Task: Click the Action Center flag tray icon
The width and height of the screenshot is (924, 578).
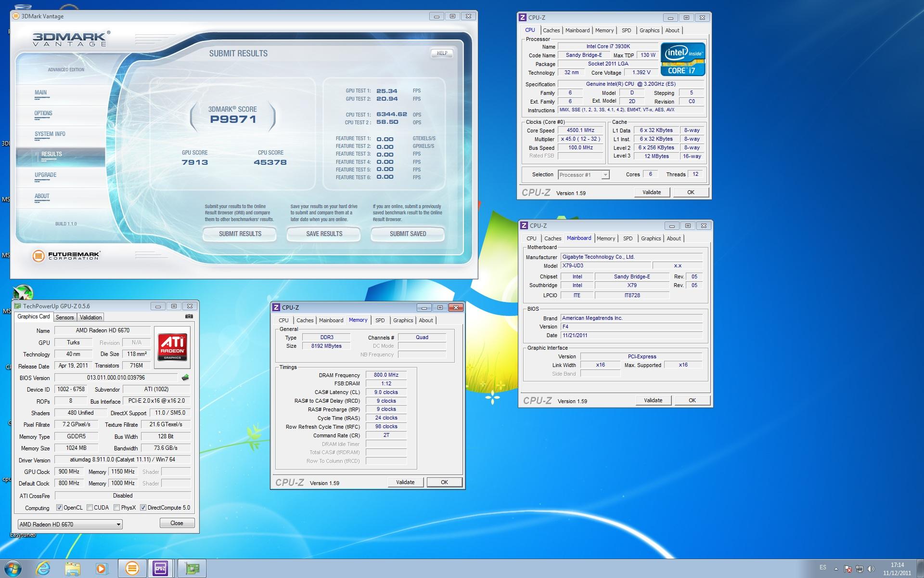Action: pyautogui.click(x=848, y=569)
